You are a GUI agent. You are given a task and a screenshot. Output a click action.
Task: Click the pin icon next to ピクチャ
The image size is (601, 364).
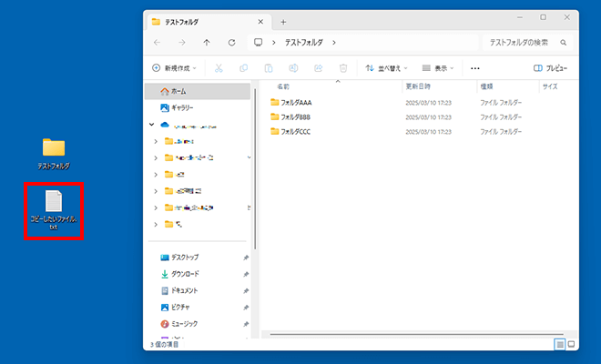(x=246, y=308)
